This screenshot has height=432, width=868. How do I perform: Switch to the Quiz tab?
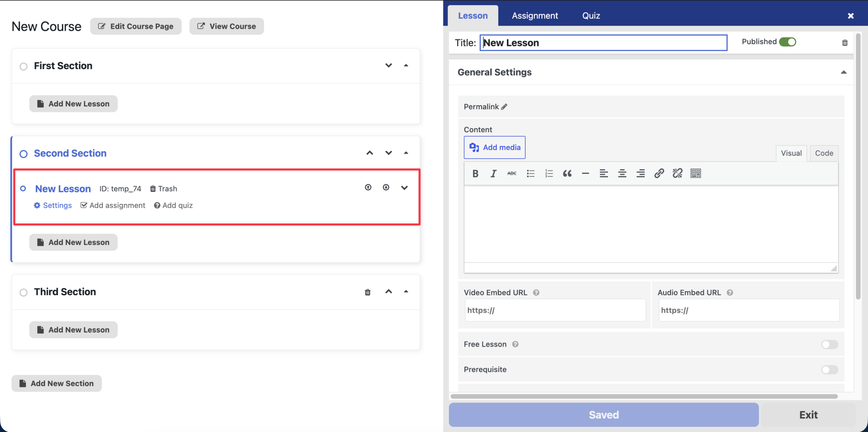(x=591, y=16)
